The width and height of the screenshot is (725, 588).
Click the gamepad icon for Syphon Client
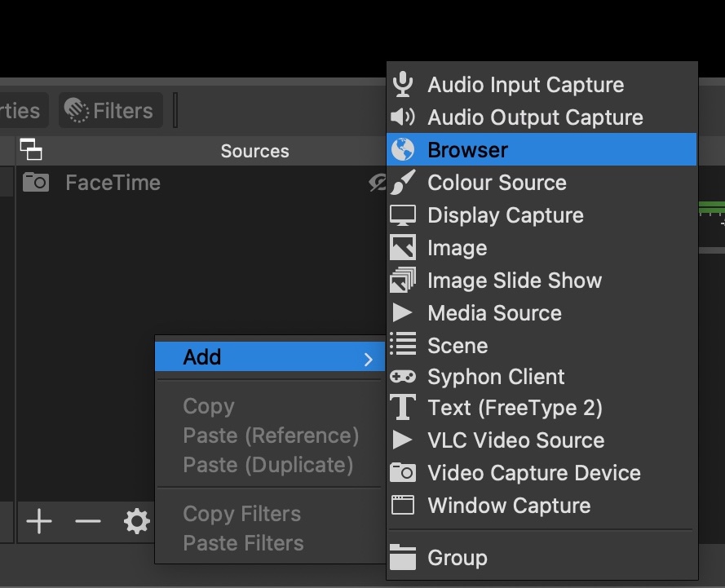pyautogui.click(x=403, y=377)
